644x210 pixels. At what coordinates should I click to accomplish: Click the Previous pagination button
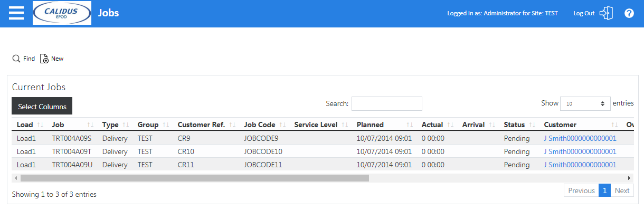click(x=582, y=190)
